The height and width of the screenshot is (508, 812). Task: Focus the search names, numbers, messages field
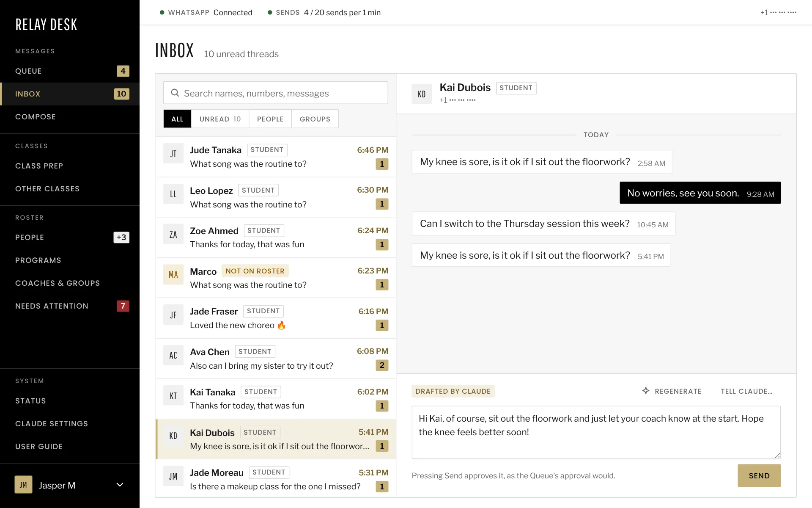click(x=276, y=93)
